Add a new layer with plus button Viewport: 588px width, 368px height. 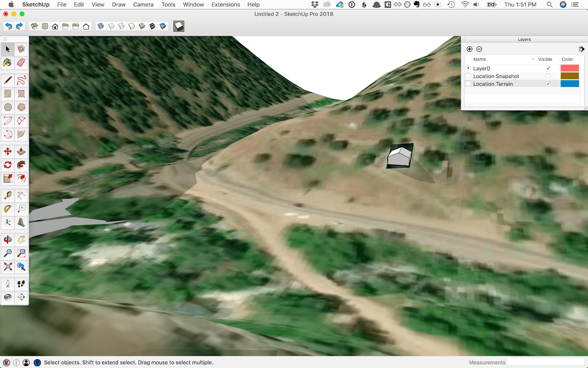469,49
